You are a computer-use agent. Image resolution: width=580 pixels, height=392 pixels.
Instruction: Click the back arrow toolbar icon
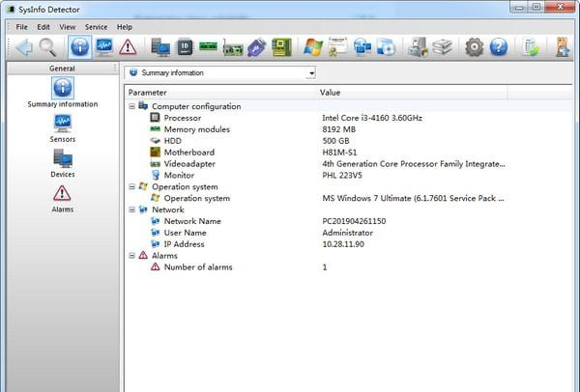tap(24, 47)
